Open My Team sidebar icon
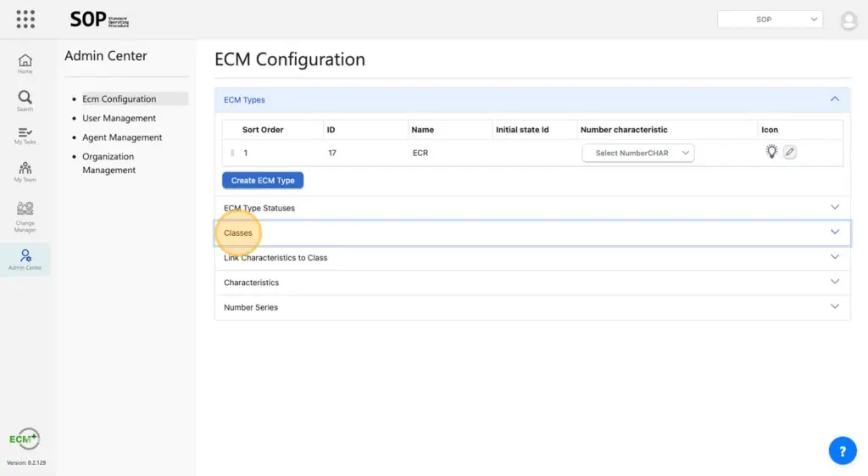The image size is (868, 476). coord(25,172)
